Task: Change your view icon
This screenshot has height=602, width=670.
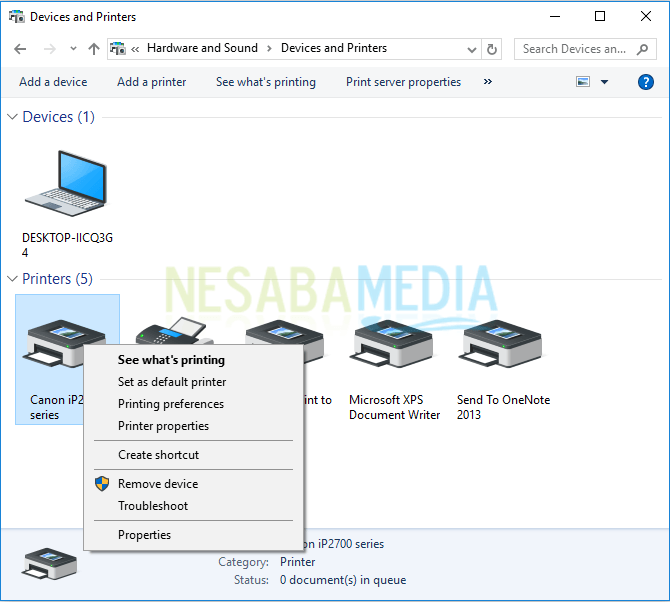Action: point(583,81)
